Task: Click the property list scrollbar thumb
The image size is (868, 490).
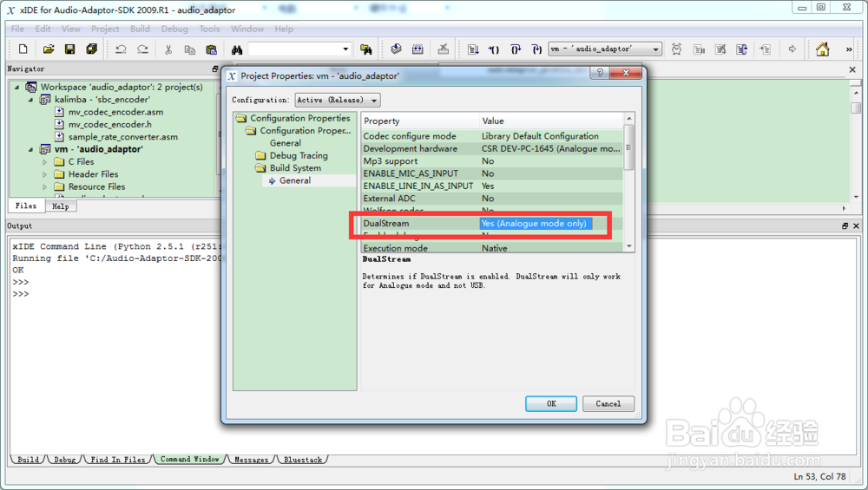Action: point(628,147)
